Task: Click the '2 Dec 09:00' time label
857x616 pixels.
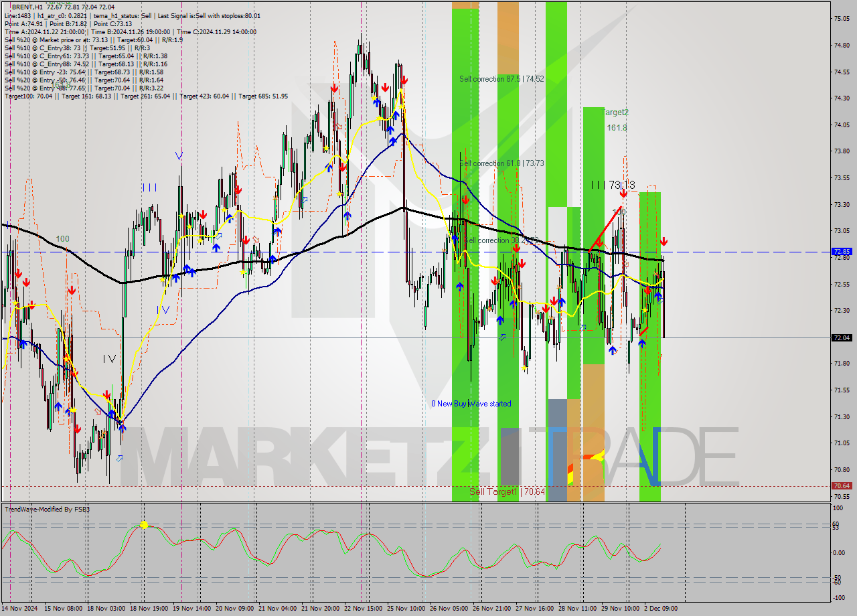Action: click(x=660, y=609)
